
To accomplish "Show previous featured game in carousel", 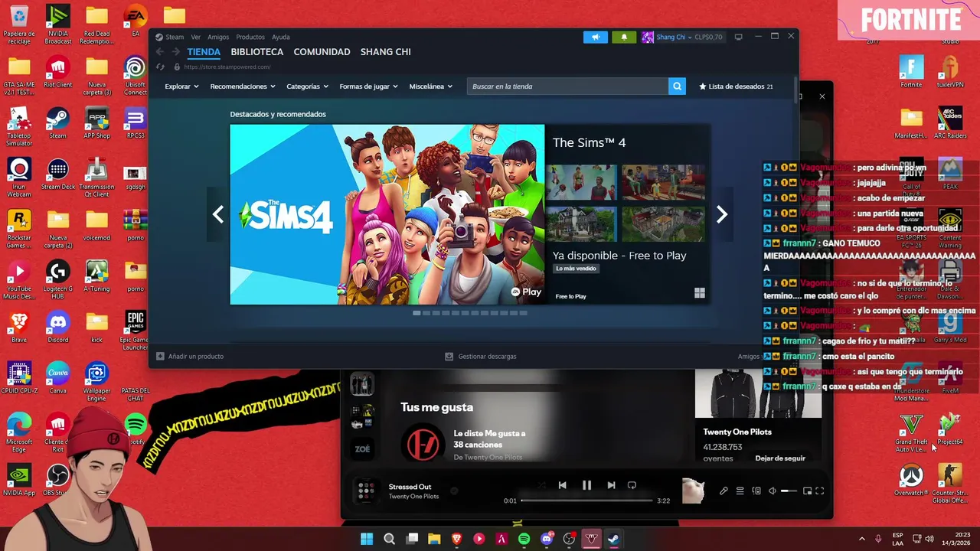I will [218, 215].
